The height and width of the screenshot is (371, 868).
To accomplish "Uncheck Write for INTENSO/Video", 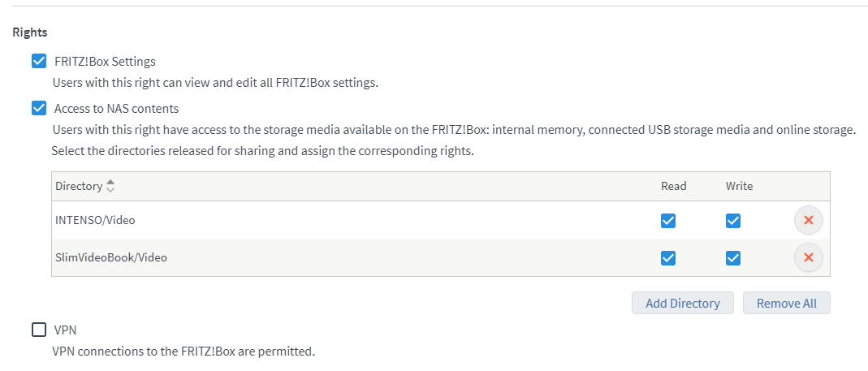I will (733, 220).
